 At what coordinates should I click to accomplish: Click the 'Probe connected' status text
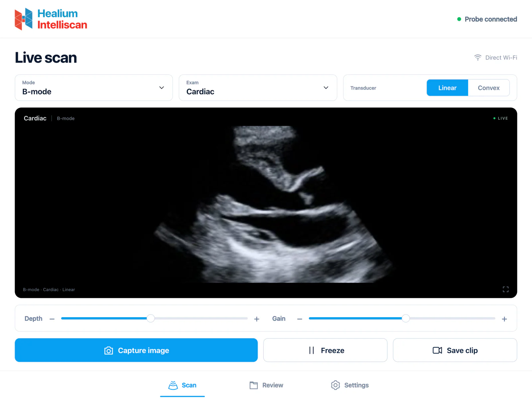coord(491,19)
